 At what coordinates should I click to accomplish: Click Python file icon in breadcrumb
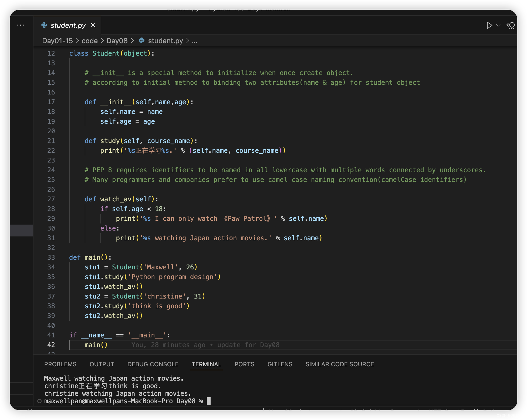142,40
